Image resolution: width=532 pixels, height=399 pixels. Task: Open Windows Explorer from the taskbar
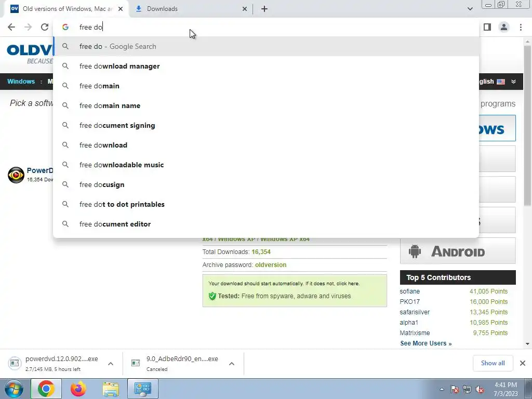(111, 389)
